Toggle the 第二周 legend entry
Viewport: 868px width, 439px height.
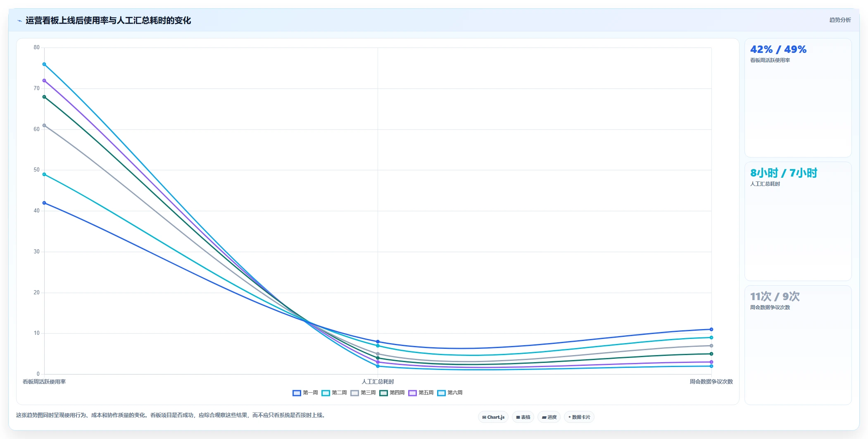tap(334, 393)
